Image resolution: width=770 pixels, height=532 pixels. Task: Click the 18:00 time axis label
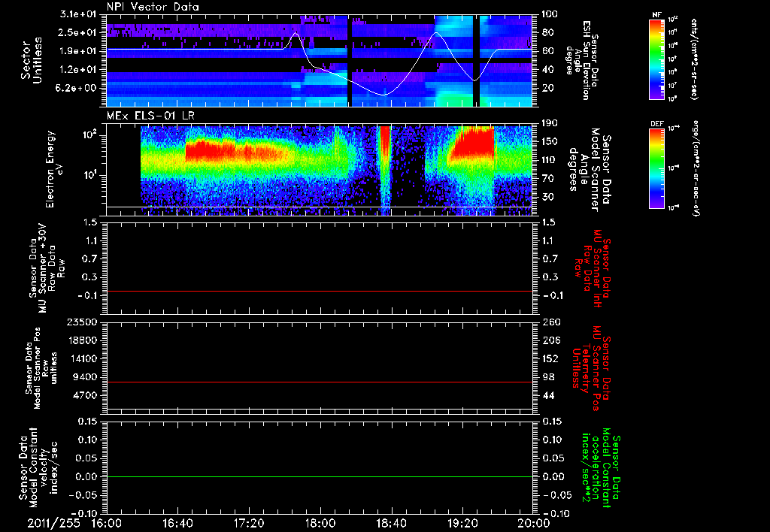pos(320,523)
